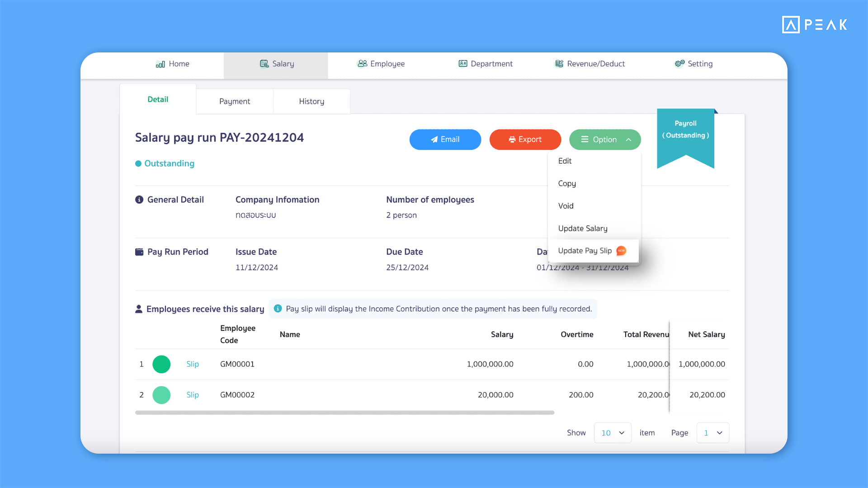Open Settings via the gear icon
This screenshot has width=868, height=488.
679,64
